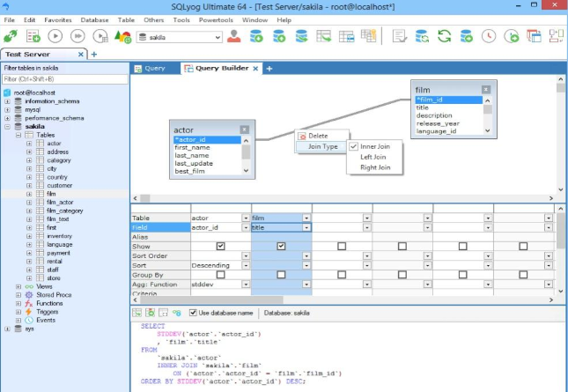The height and width of the screenshot is (392, 568).
Task: Open Table dropdown showing actor
Action: 246,218
